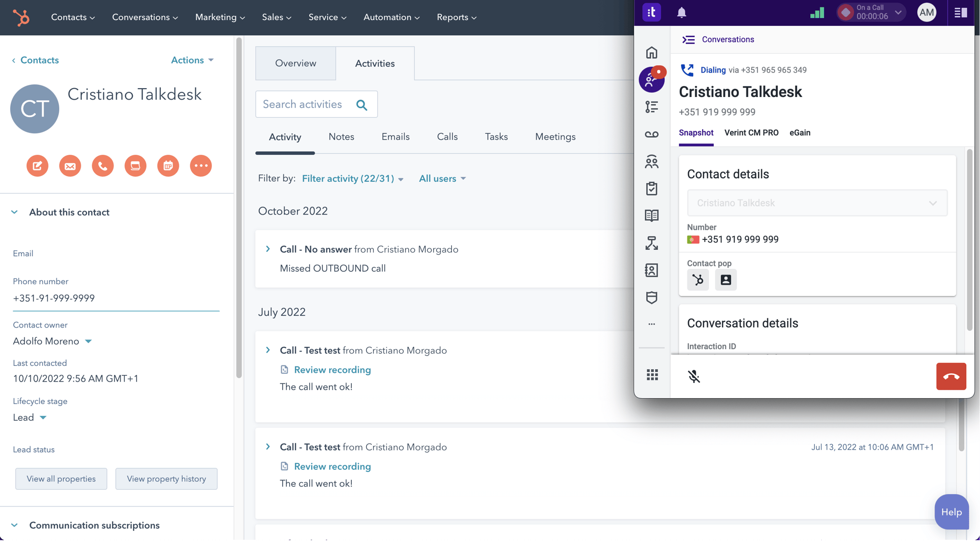The image size is (980, 551).
Task: Show more Talkdesk apps ellipsis
Action: 652,324
